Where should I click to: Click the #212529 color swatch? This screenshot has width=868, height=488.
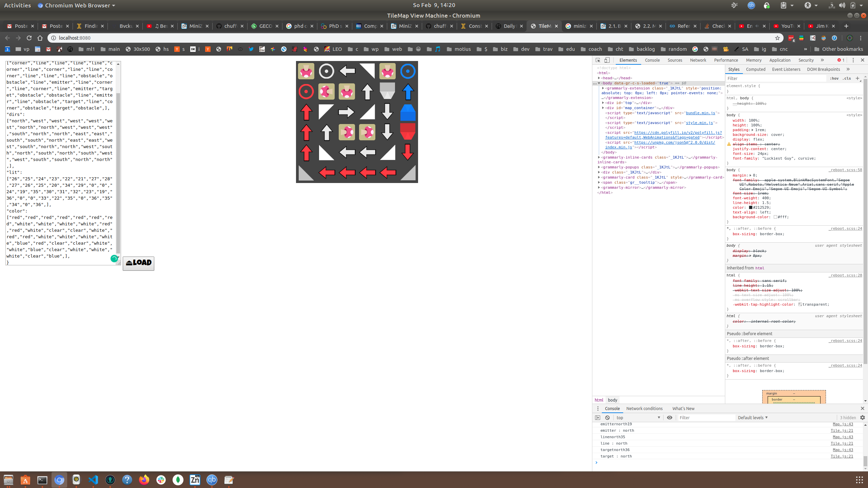[x=751, y=207]
